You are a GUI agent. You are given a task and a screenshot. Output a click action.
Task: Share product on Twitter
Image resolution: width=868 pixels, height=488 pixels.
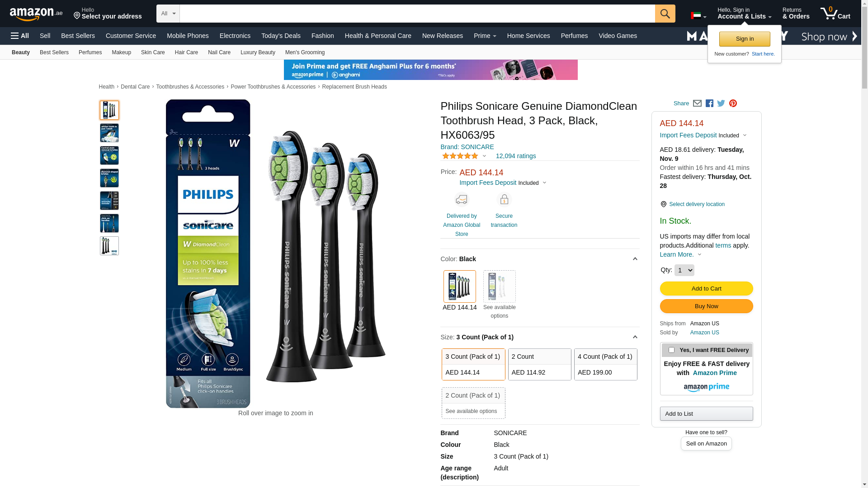tap(721, 103)
